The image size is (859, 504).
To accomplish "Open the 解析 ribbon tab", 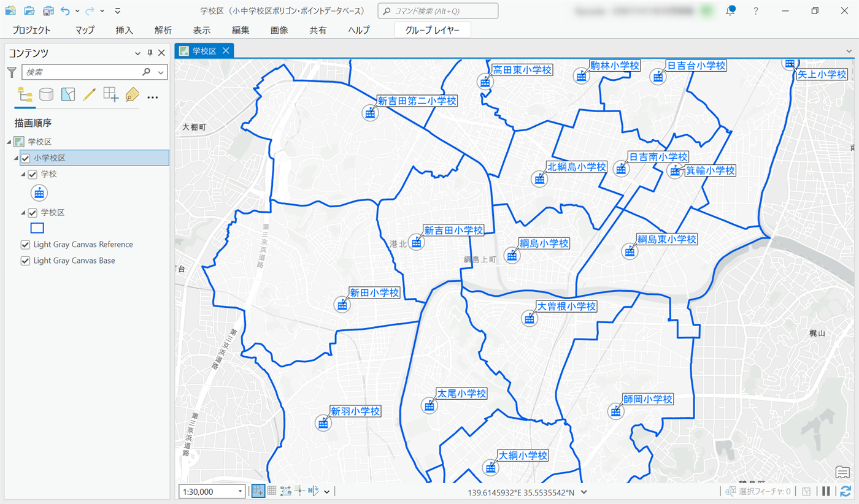I will (x=163, y=30).
